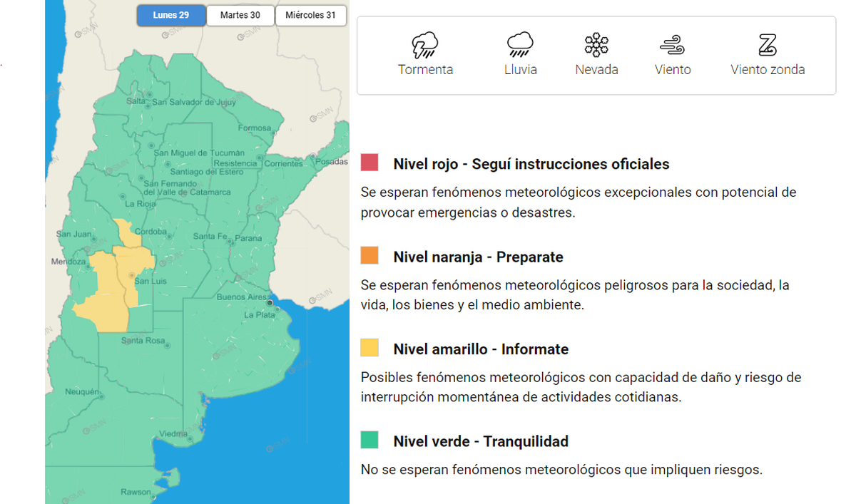Screen dimensions: 856x504
Task: Click the Neuquén label on the map
Action: [82, 392]
